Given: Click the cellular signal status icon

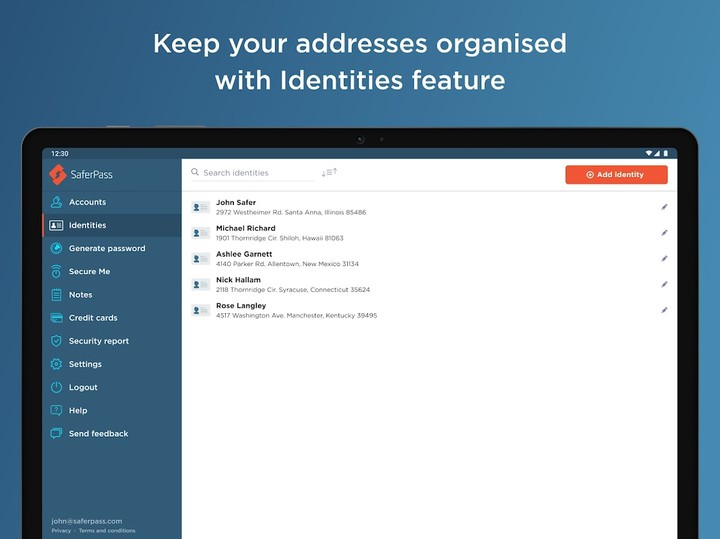Looking at the screenshot, I should coord(657,153).
